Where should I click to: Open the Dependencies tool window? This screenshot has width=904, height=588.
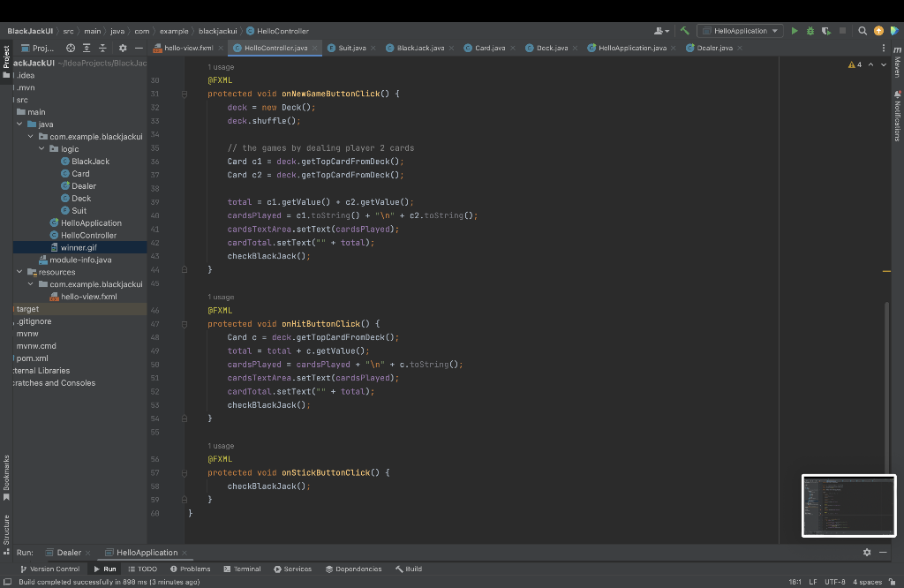tap(353, 569)
